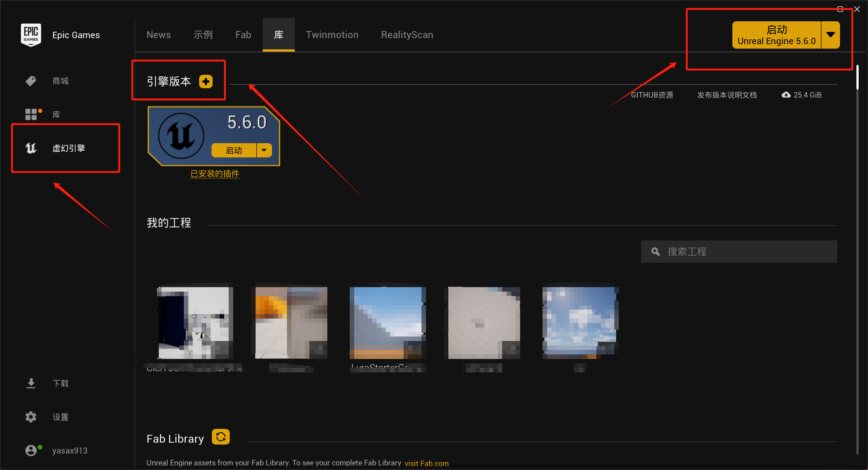868x470 pixels.
Task: Open the LyroStarterCore project thumbnail
Action: [387, 322]
